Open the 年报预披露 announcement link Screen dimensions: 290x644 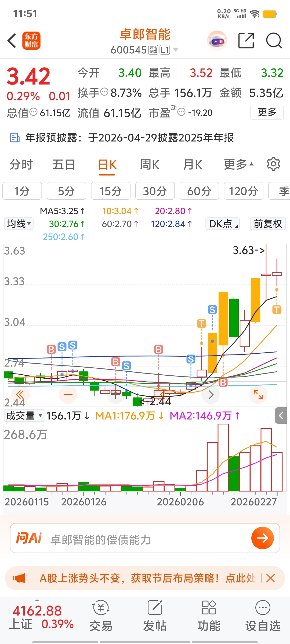[129, 138]
